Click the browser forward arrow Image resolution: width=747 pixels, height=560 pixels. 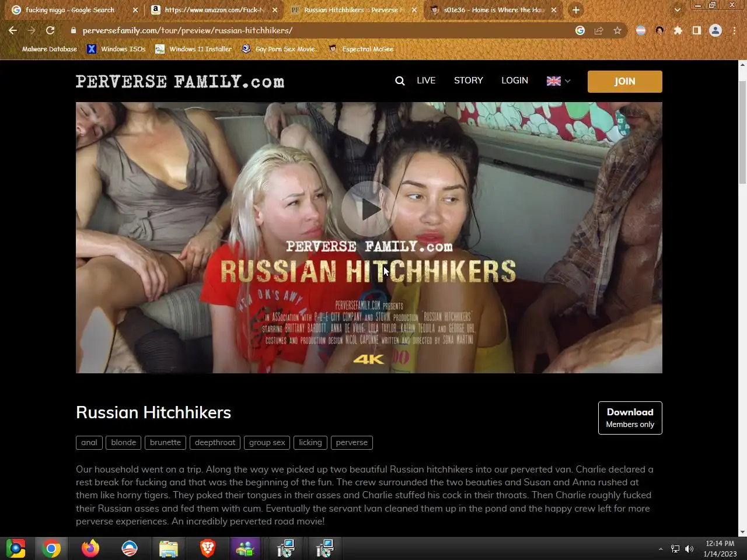(x=32, y=30)
